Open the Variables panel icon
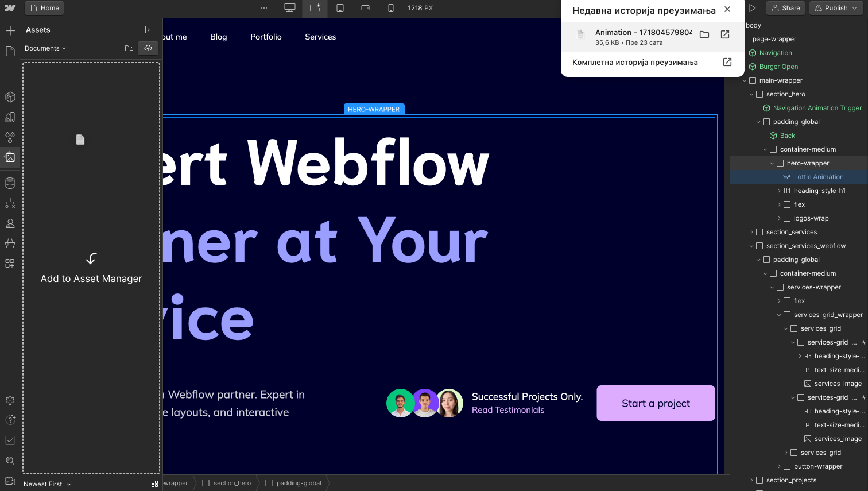Image resolution: width=868 pixels, height=491 pixels. pos(10,117)
